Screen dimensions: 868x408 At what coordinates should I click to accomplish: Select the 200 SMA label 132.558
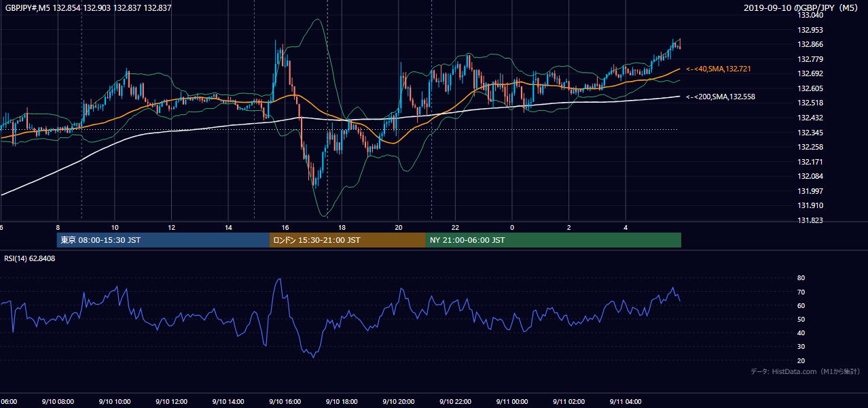click(x=720, y=97)
